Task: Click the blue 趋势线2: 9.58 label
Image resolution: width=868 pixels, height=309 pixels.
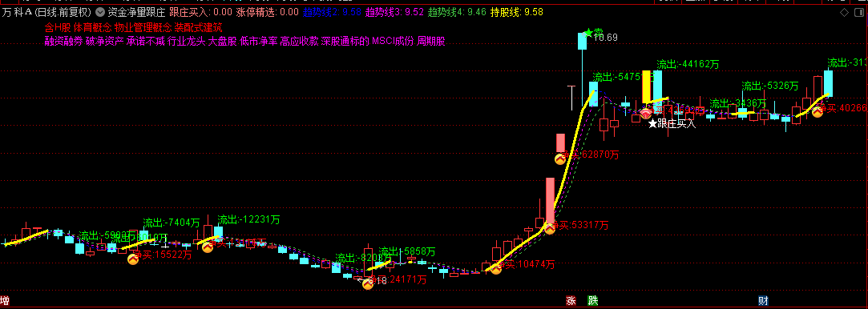Action: (332, 12)
